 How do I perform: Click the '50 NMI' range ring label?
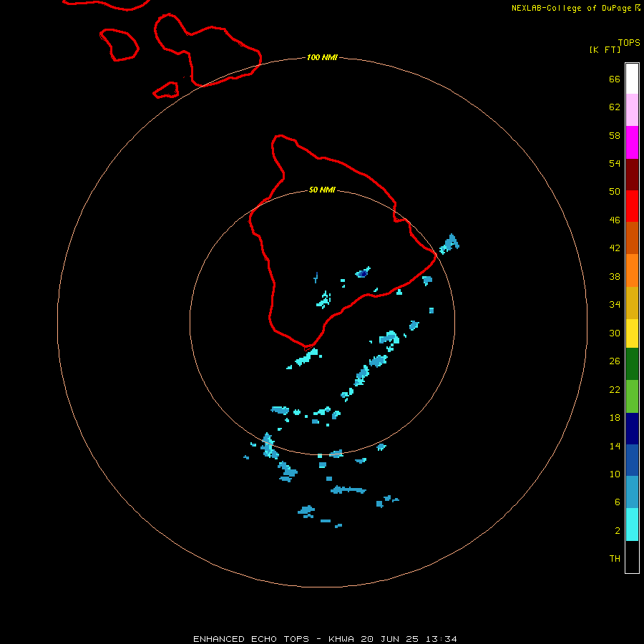pos(322,190)
